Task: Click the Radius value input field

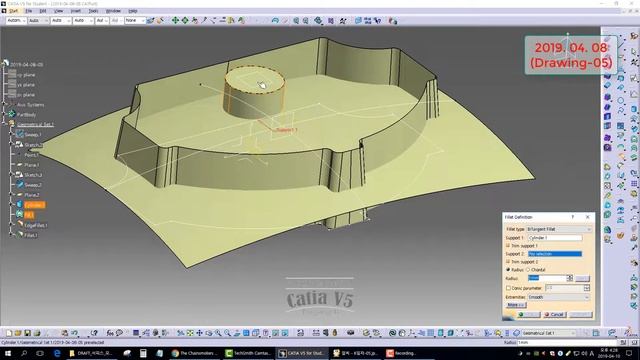Action: tap(547, 278)
